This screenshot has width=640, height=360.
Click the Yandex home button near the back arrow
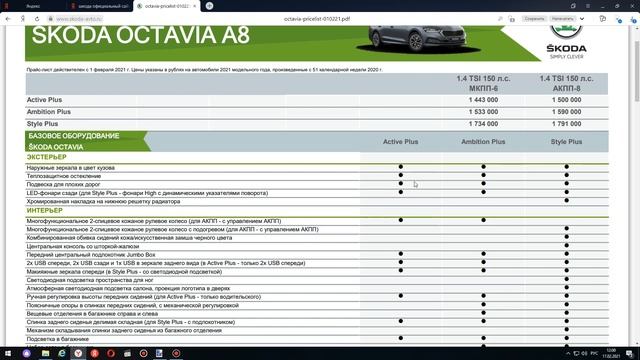23,19
